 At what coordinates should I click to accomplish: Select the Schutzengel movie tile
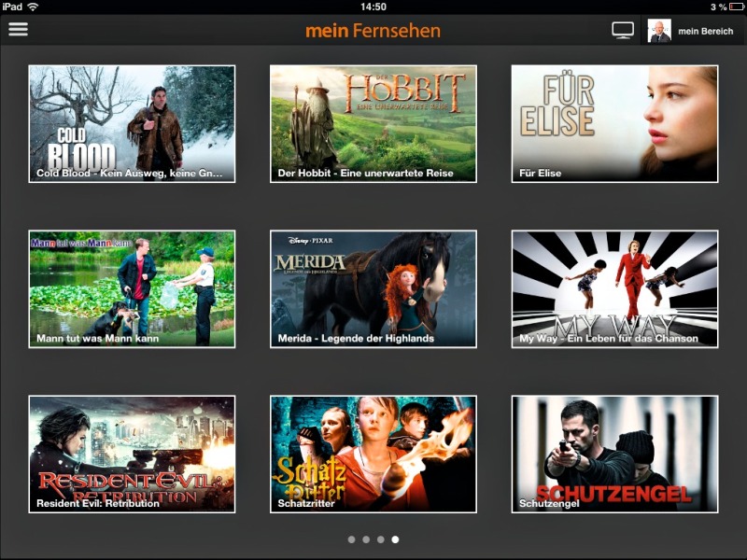pyautogui.click(x=614, y=455)
